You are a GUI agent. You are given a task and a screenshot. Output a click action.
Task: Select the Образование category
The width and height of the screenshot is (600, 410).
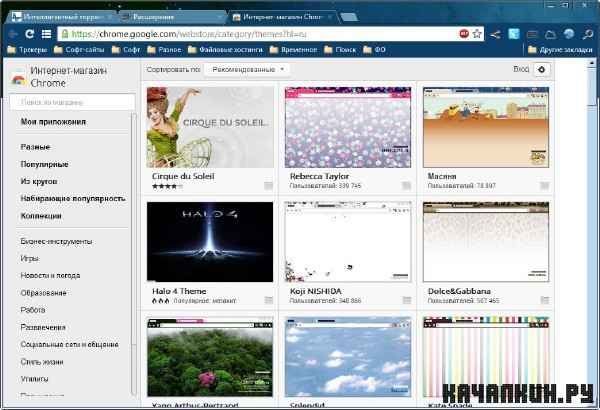point(44,293)
